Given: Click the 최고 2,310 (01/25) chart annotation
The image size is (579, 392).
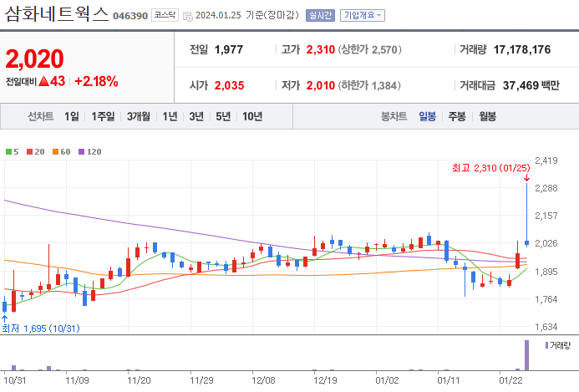Looking at the screenshot, I should tap(490, 168).
